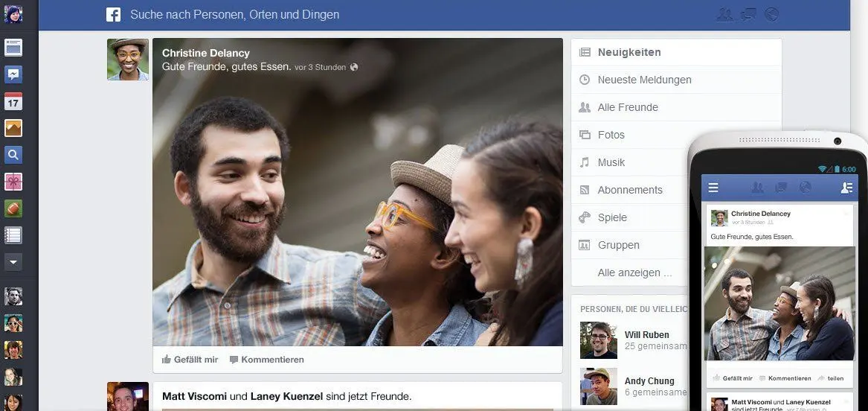Screen dimensions: 868x411
Task: Click the RSS icon beside Abonnements
Action: coord(585,190)
